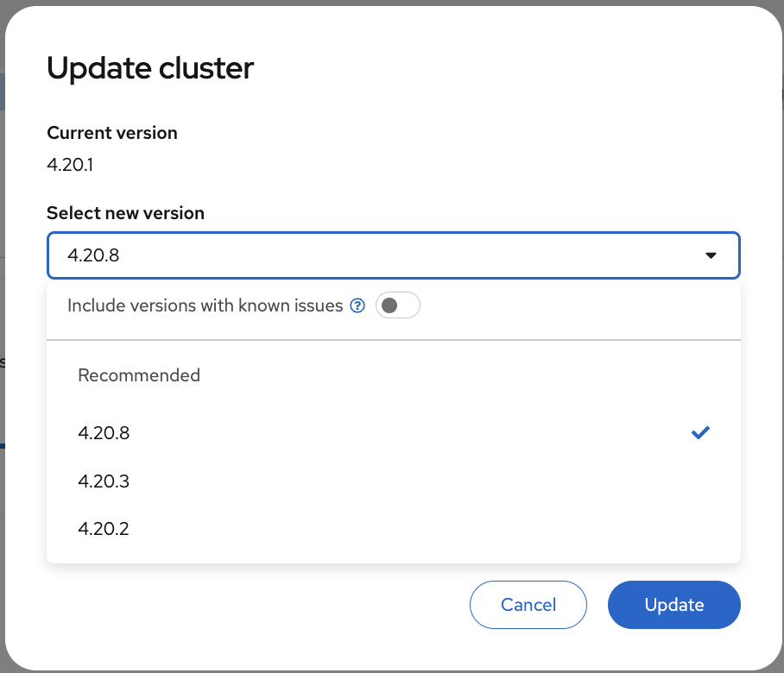Toggle the Include versions with known issues switch
This screenshot has width=784, height=673.
tap(398, 305)
